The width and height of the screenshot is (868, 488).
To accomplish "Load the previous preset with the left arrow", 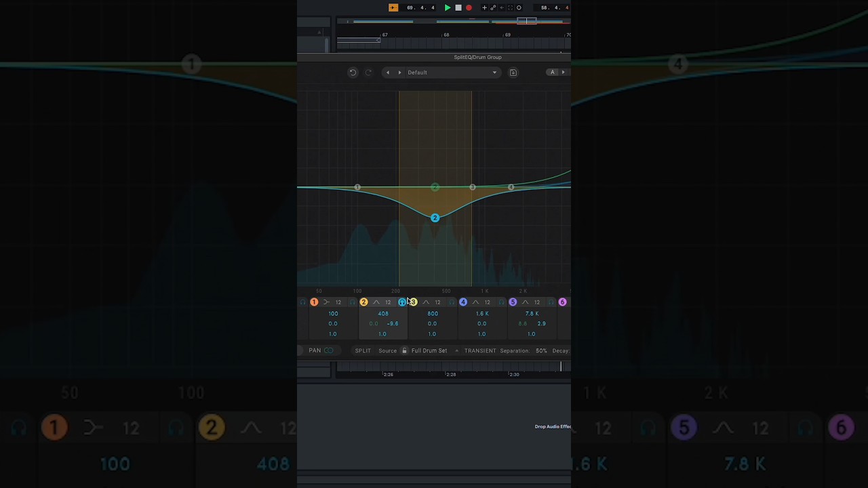I will pos(388,73).
